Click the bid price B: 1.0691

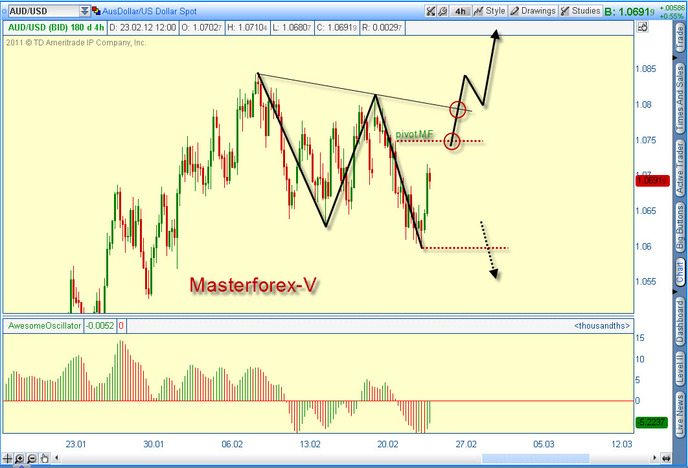pyautogui.click(x=630, y=12)
